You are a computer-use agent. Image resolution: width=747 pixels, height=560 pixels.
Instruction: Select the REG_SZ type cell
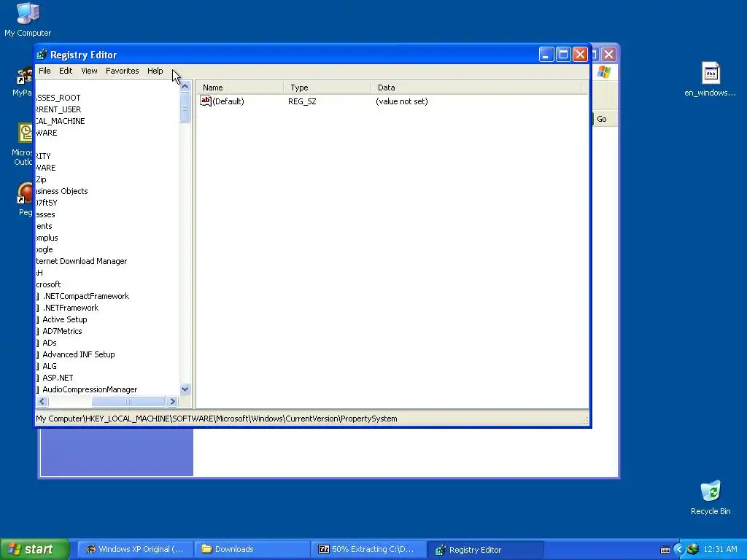302,101
